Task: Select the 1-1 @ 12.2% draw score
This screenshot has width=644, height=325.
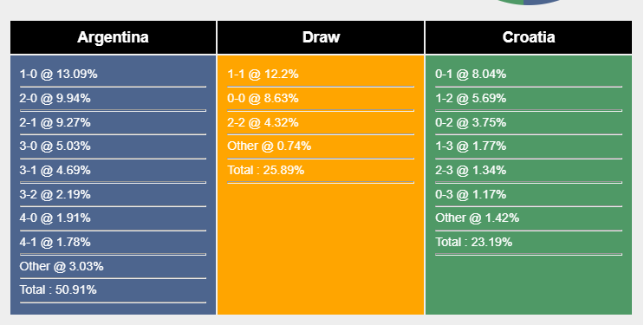Action: click(x=321, y=75)
